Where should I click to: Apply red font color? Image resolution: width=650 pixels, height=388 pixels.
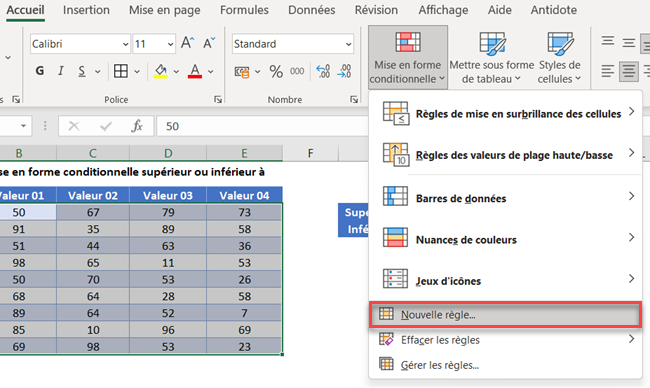(195, 71)
